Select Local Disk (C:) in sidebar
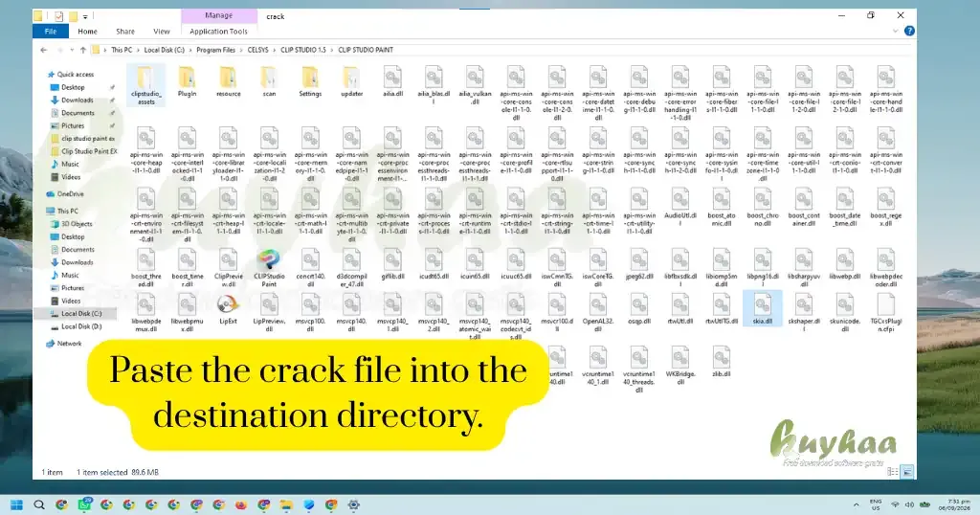This screenshot has height=515, width=980. 77,313
